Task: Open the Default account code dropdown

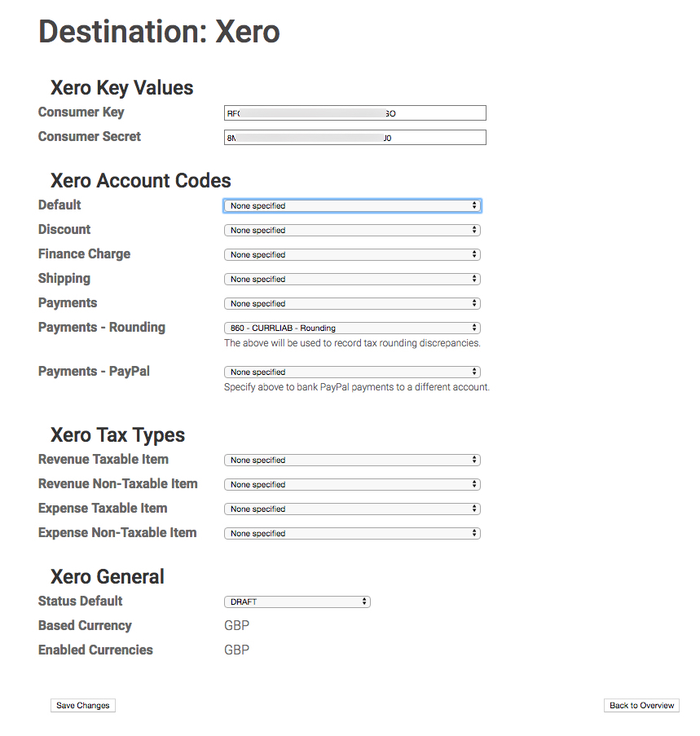Action: (352, 205)
